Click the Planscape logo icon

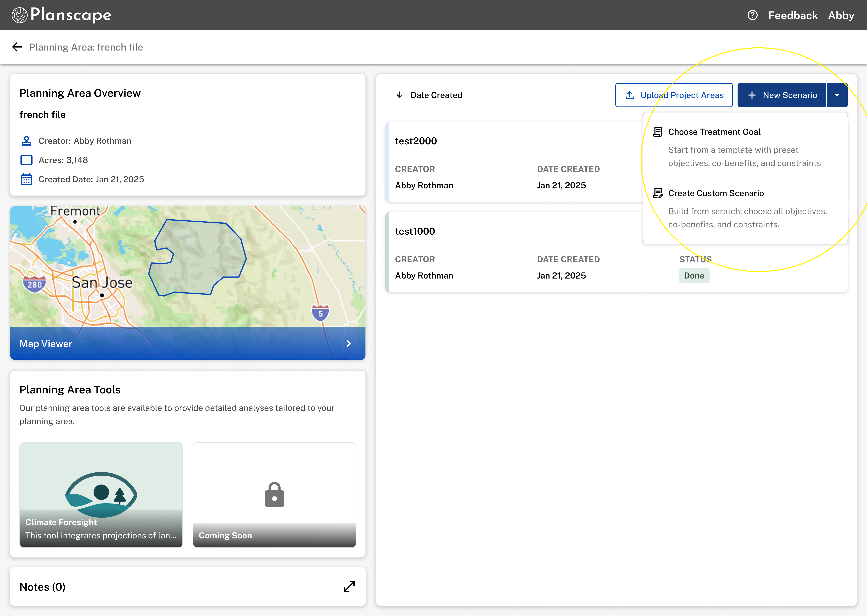click(x=20, y=15)
